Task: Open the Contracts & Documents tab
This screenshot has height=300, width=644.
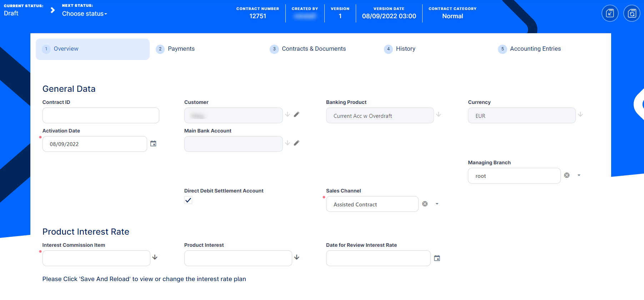Action: [314, 49]
